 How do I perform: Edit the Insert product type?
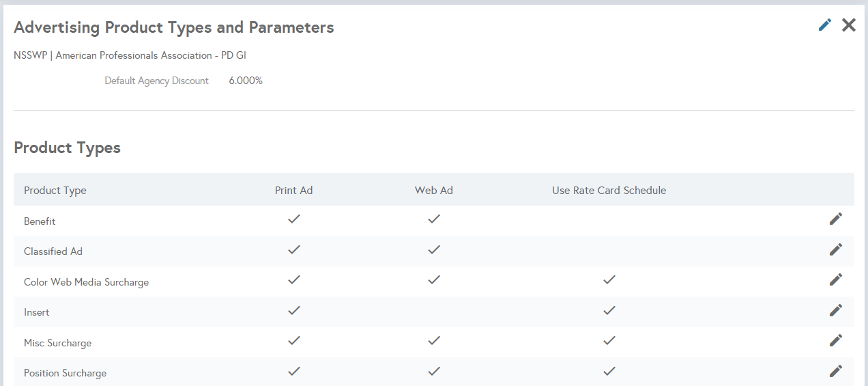coord(836,310)
